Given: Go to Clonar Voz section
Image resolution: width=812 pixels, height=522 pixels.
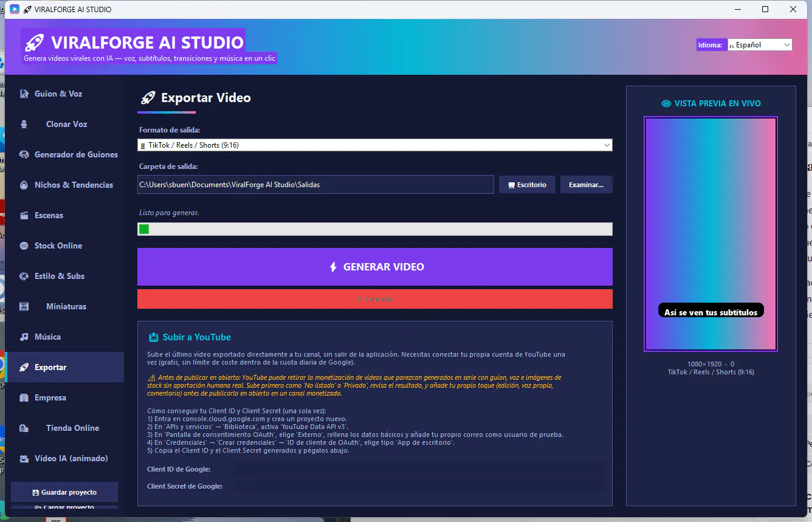Looking at the screenshot, I should [x=64, y=124].
